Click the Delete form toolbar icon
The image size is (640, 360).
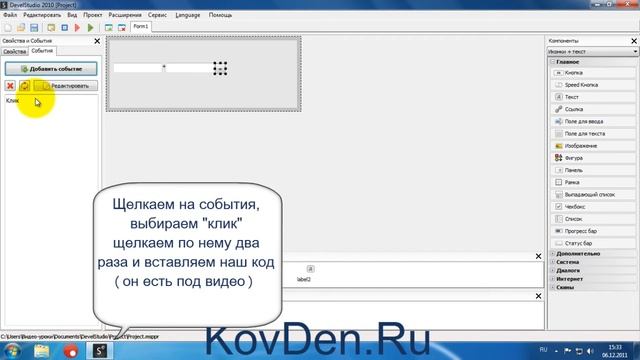click(x=122, y=28)
